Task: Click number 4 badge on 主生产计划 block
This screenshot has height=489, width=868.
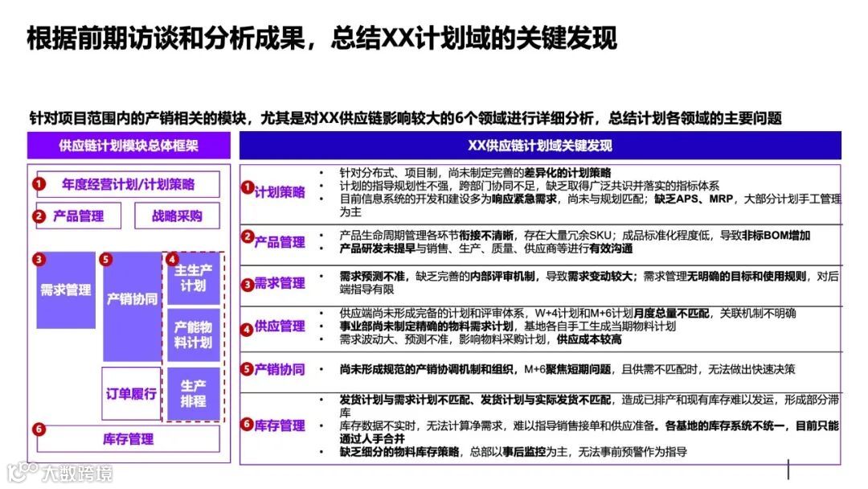Action: point(172,259)
